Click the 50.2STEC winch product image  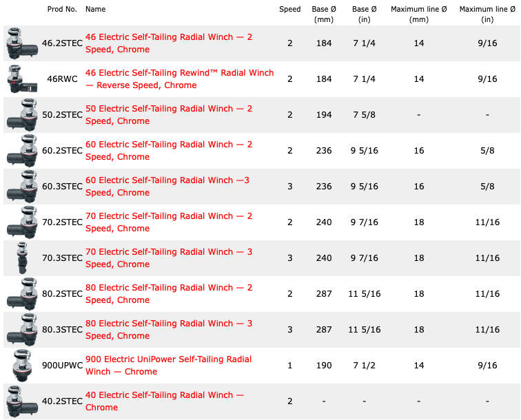[21, 114]
